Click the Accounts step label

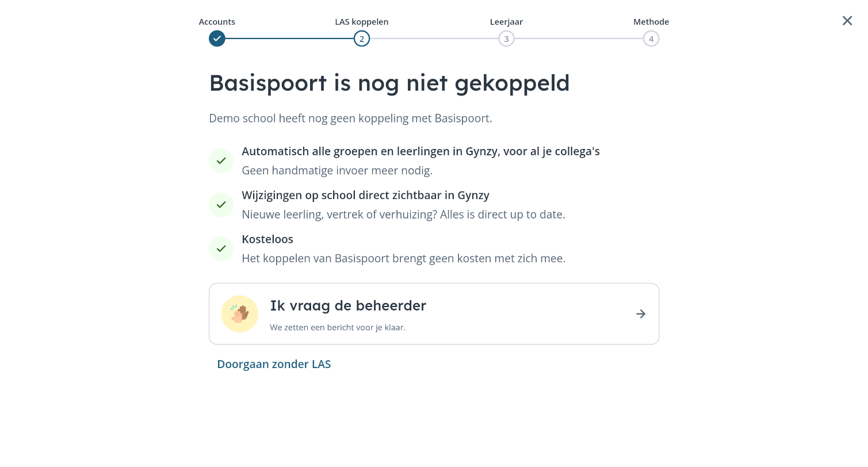tap(217, 22)
